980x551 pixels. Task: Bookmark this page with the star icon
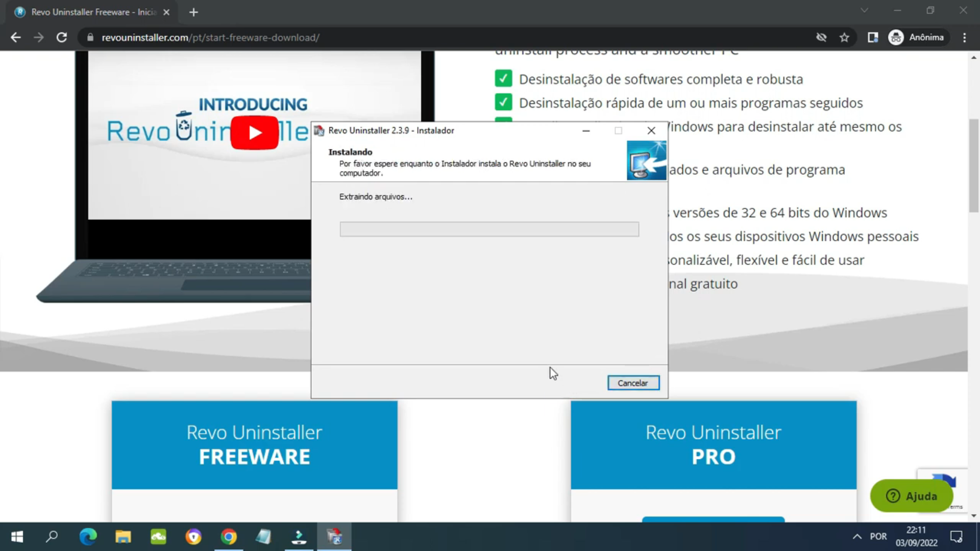pos(844,37)
